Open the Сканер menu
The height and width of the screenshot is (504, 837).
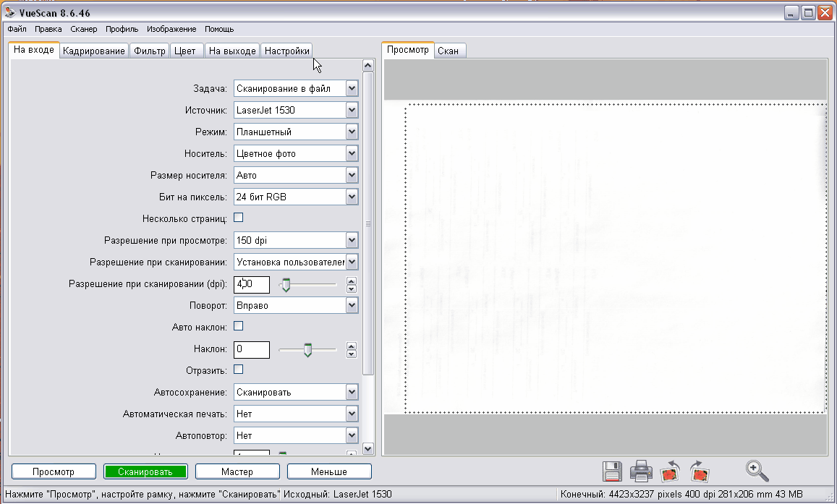click(84, 29)
